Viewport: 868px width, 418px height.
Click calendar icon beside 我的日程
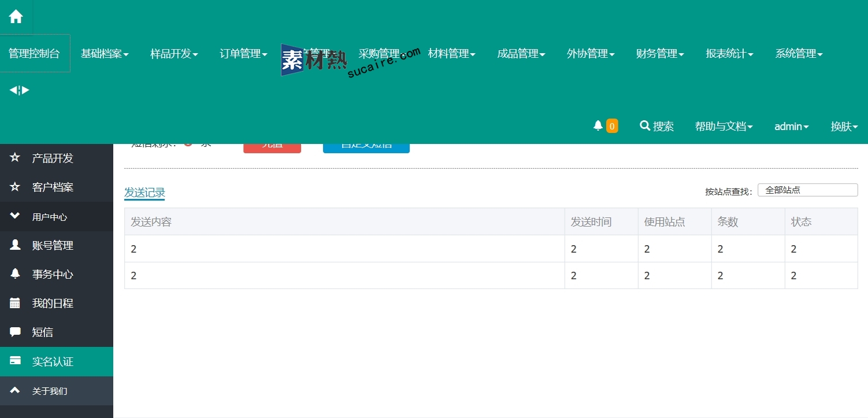tap(15, 303)
